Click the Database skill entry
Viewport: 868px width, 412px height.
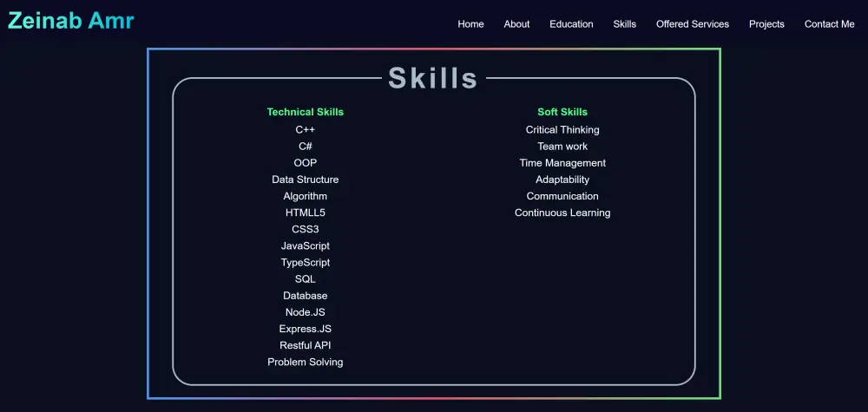(305, 295)
